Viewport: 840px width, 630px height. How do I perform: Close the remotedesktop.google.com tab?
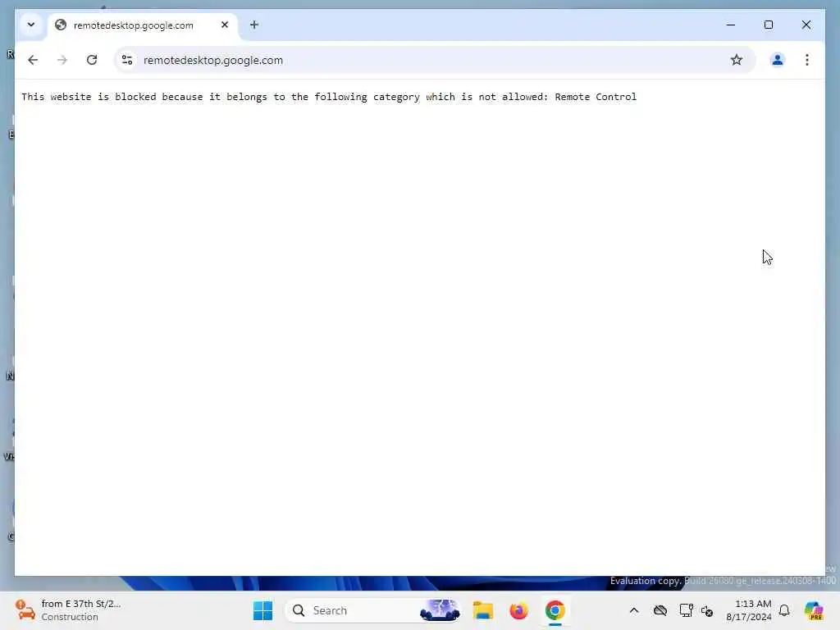tap(225, 25)
